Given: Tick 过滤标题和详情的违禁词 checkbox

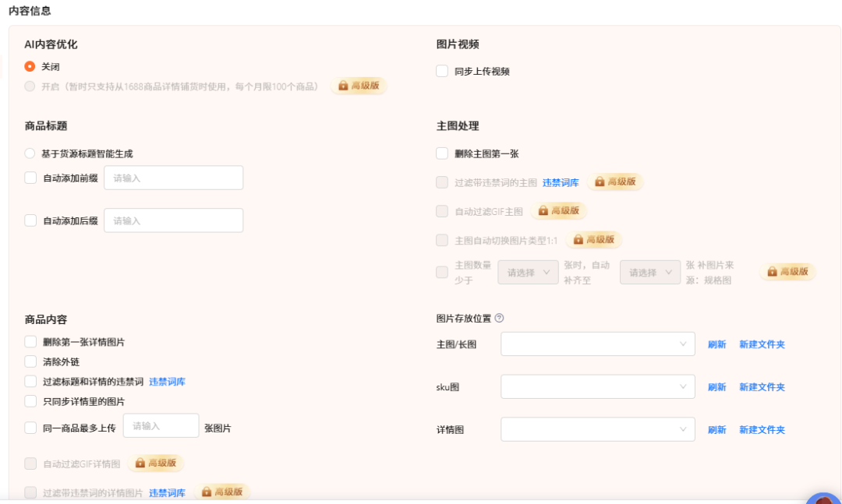Looking at the screenshot, I should click(30, 382).
